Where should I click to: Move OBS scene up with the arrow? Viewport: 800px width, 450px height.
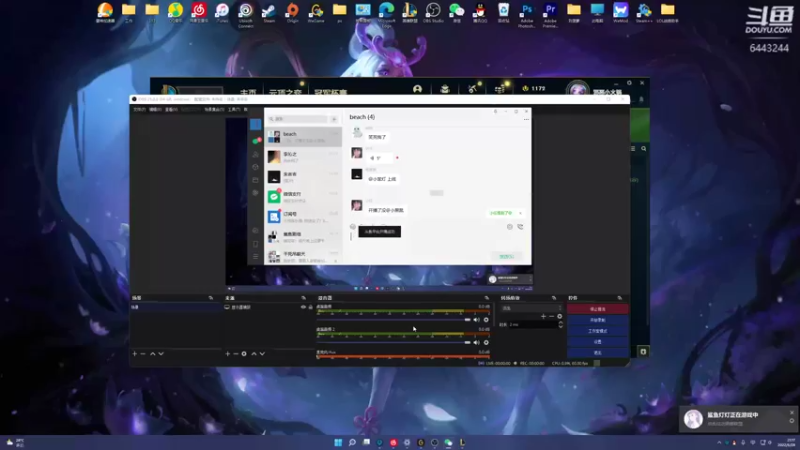click(x=153, y=354)
